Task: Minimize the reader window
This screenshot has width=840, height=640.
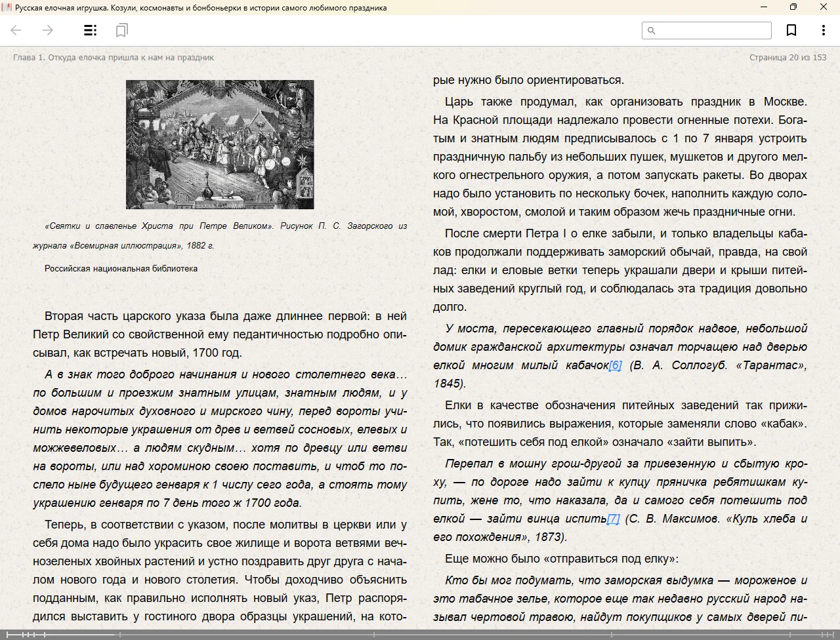Action: (x=764, y=7)
